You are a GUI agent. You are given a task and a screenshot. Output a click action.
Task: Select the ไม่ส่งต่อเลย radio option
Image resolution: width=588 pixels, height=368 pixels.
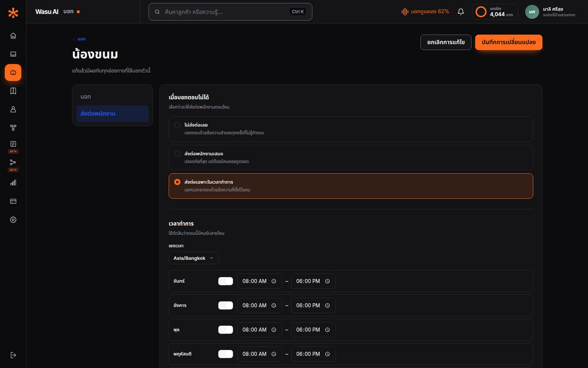point(351,129)
